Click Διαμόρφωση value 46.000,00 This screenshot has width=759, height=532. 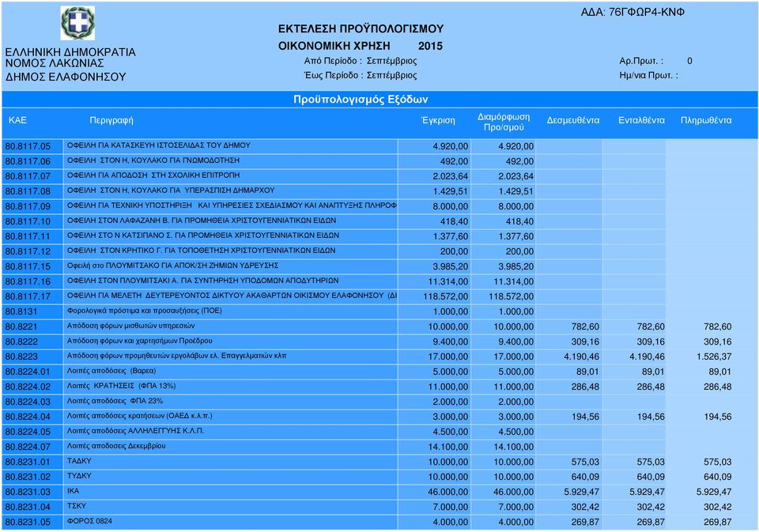[x=514, y=492]
